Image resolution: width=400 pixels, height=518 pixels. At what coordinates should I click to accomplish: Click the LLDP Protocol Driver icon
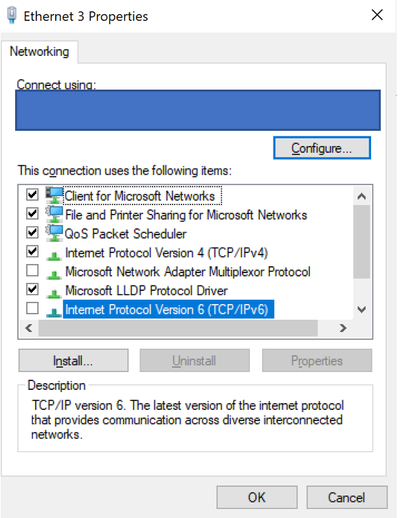(x=54, y=294)
